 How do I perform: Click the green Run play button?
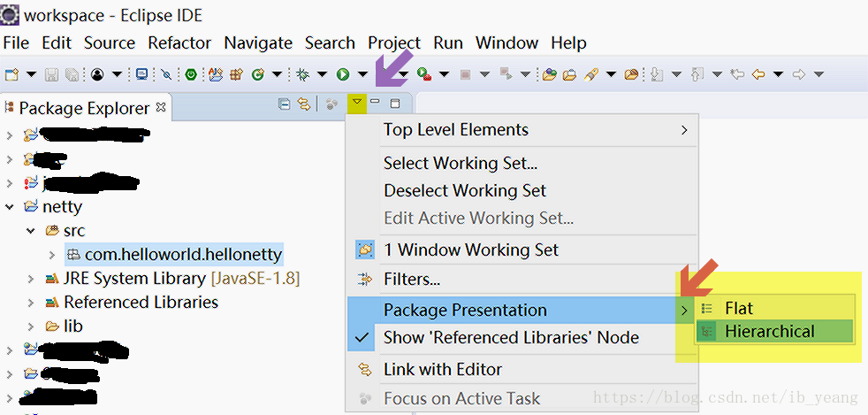343,74
